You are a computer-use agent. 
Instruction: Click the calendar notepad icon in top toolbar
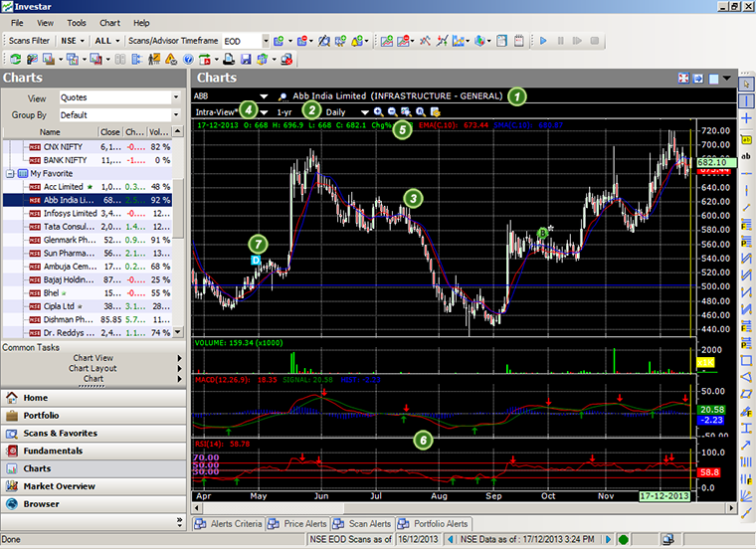click(x=519, y=41)
